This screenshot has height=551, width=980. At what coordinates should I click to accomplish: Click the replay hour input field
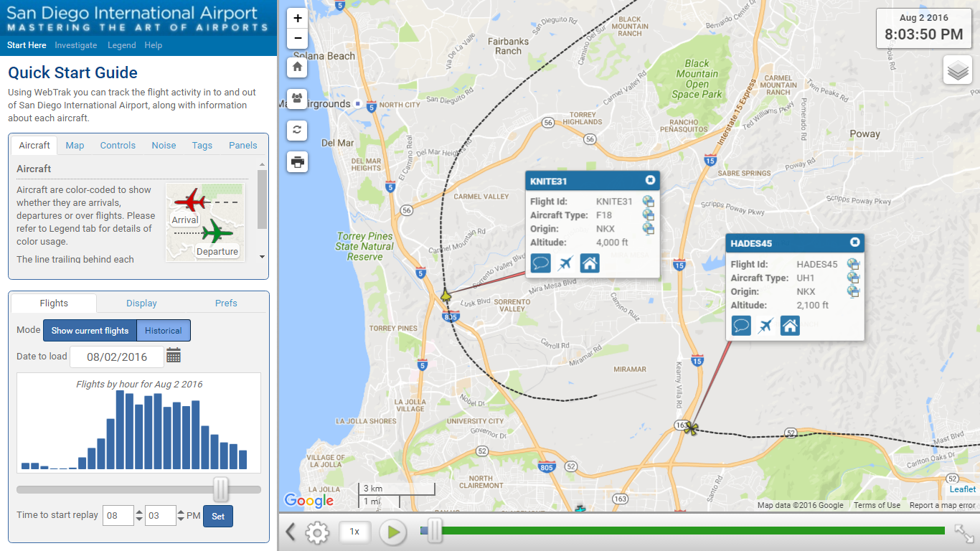[118, 515]
